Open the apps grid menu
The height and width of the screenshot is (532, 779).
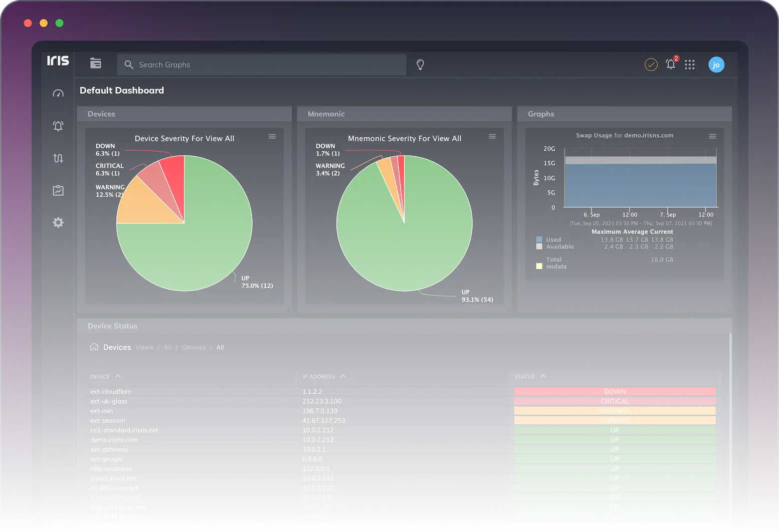click(x=690, y=65)
